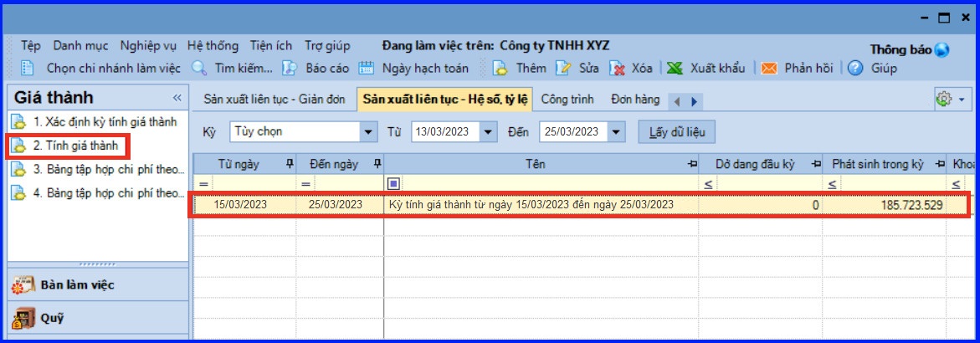This screenshot has height=343, width=980.
Task: Sort by the Từ ngày column header
Action: (239, 164)
